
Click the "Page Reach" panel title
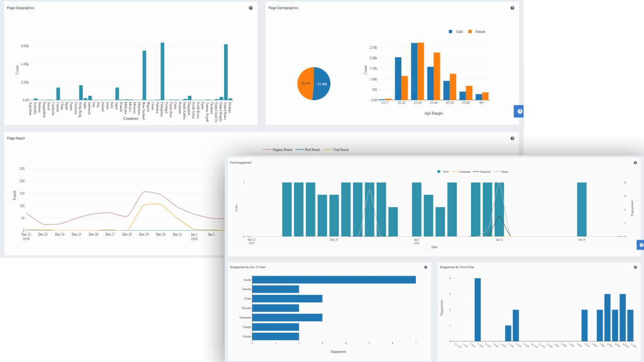click(x=16, y=138)
